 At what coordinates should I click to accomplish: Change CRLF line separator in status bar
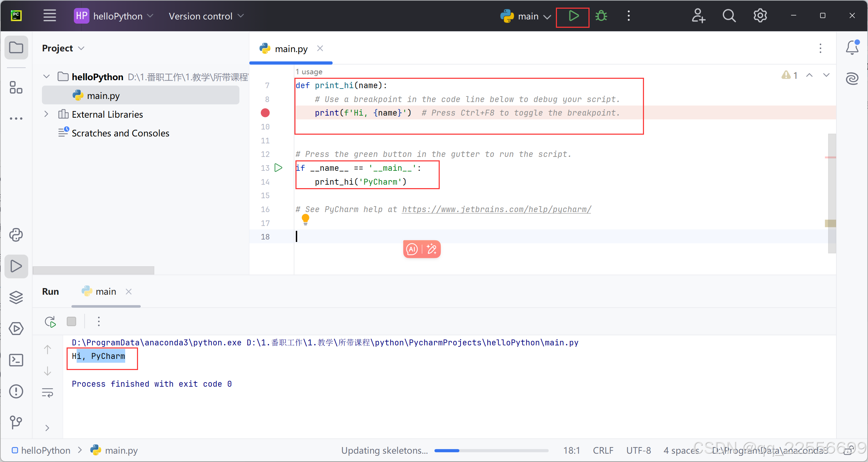coord(603,451)
